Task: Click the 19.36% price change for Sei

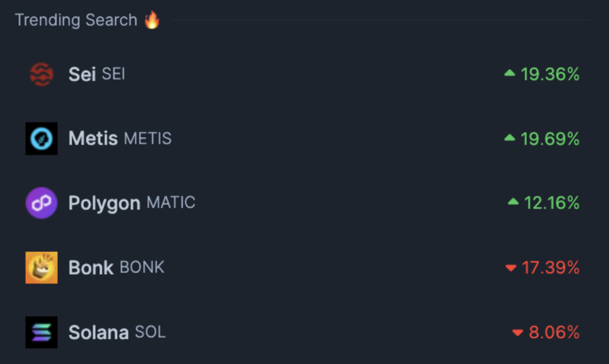Action: pyautogui.click(x=550, y=74)
